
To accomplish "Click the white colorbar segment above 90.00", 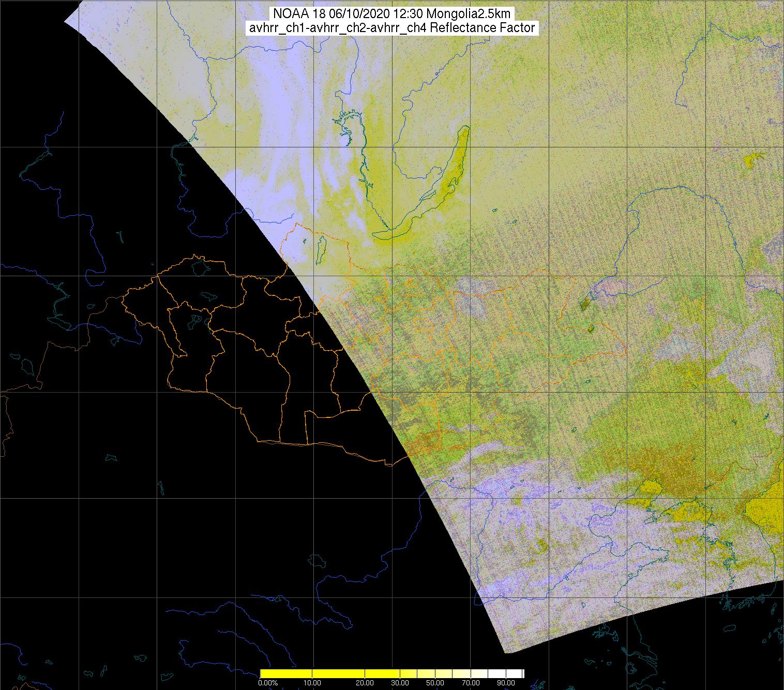I will click(x=514, y=673).
